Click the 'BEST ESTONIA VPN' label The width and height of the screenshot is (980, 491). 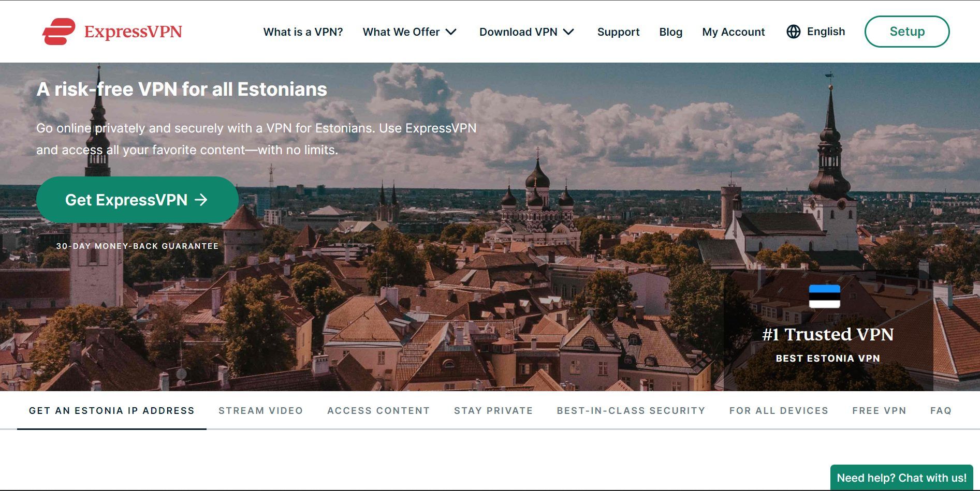point(828,359)
